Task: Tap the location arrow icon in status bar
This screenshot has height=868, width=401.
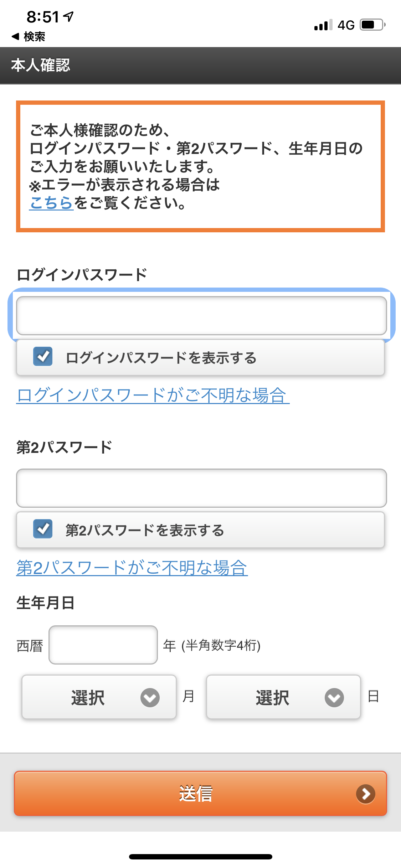Action: (68, 16)
